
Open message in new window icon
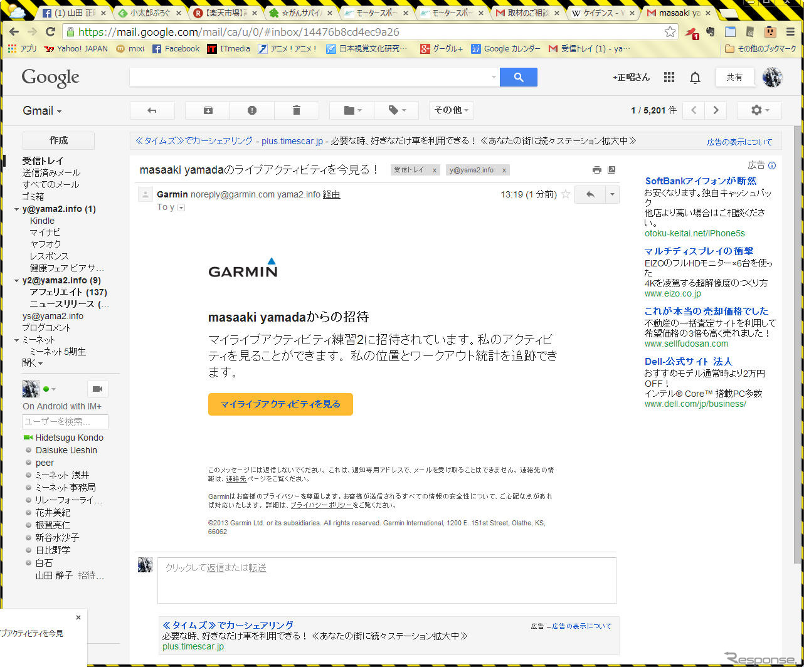(612, 170)
